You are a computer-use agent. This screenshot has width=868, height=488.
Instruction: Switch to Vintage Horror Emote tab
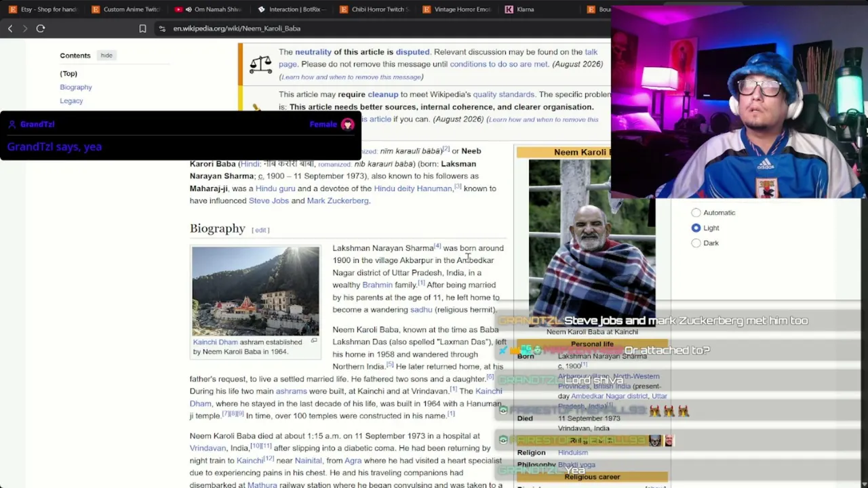(x=458, y=9)
